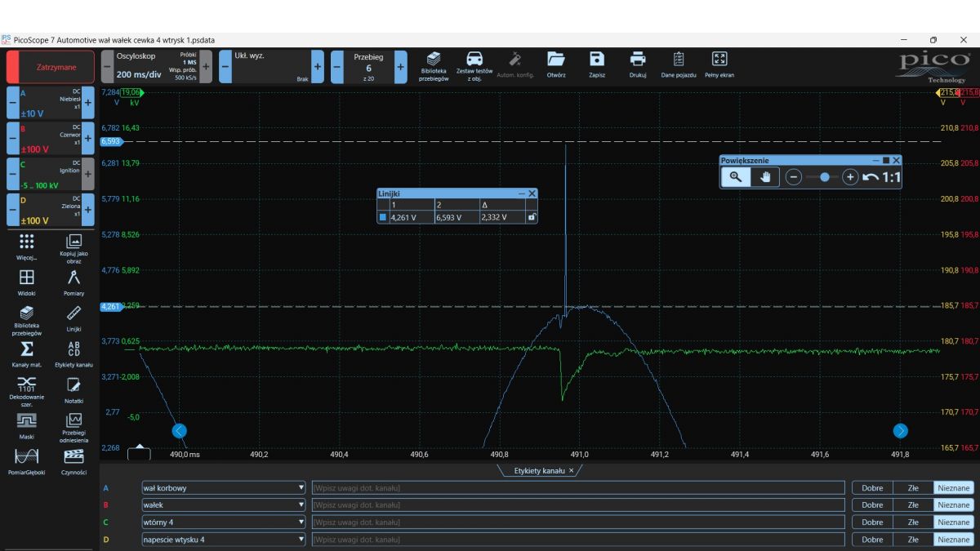The image size is (980, 551).
Task: Select the Linijki ruler tool in sidebar
Action: pos(73,314)
